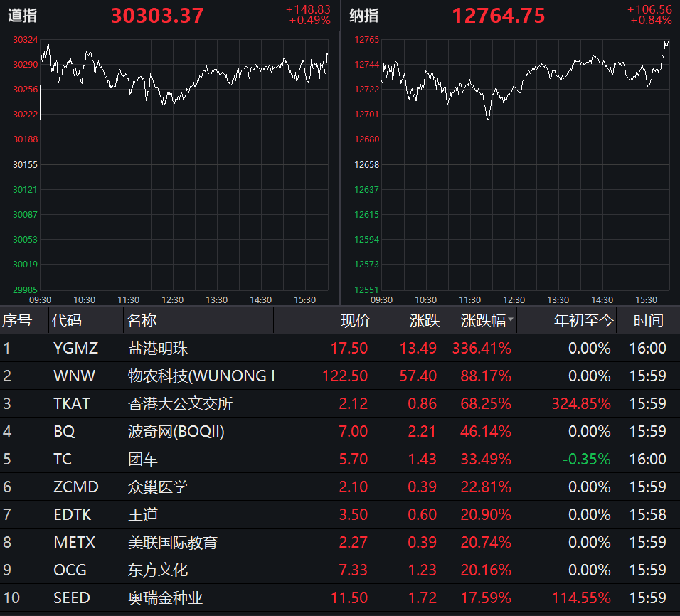Image resolution: width=680 pixels, height=616 pixels.
Task: Click Dow percent change +0.49%
Action: (309, 21)
